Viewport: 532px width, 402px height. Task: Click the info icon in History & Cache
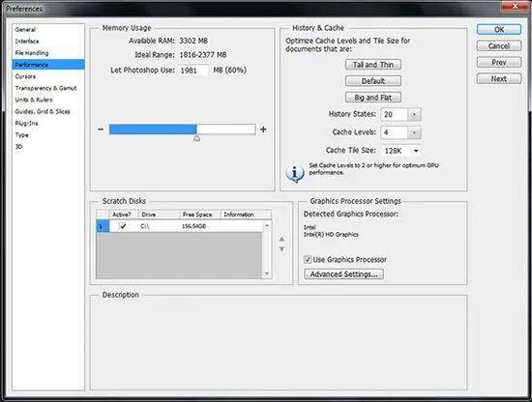(294, 174)
